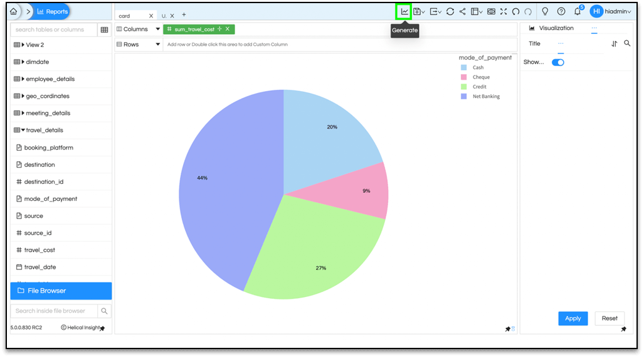This screenshot has width=644, height=356.
Task: Click the lightbulb tips icon
Action: [545, 11]
